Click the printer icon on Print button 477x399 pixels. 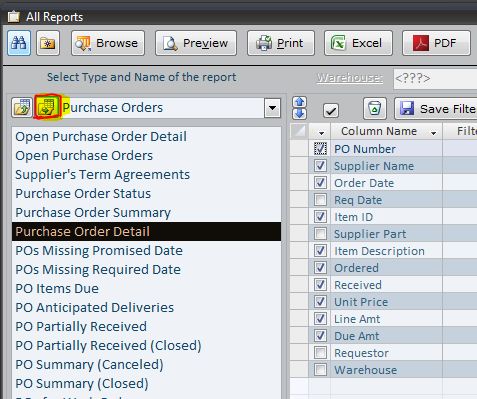tap(264, 43)
